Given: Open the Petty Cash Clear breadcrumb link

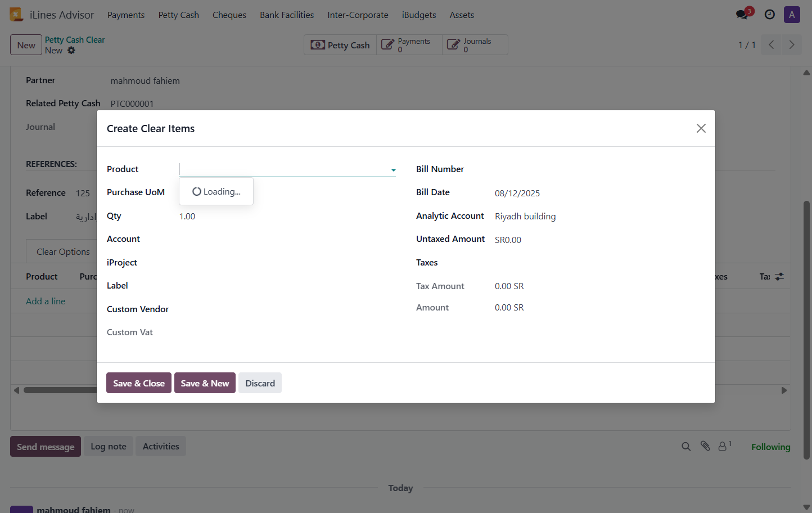Looking at the screenshot, I should (75, 40).
